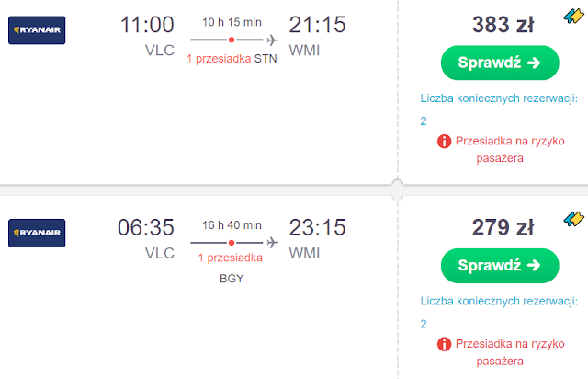Image resolution: width=588 pixels, height=379 pixels.
Task: Click the Ryanair logo on the 06:35 flight
Action: pyautogui.click(x=37, y=234)
